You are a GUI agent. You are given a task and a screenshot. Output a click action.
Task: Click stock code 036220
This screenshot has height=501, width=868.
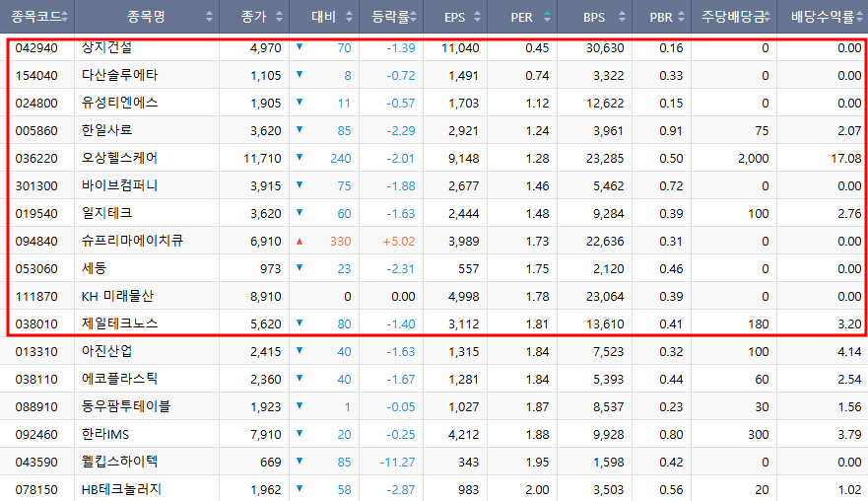tap(36, 159)
